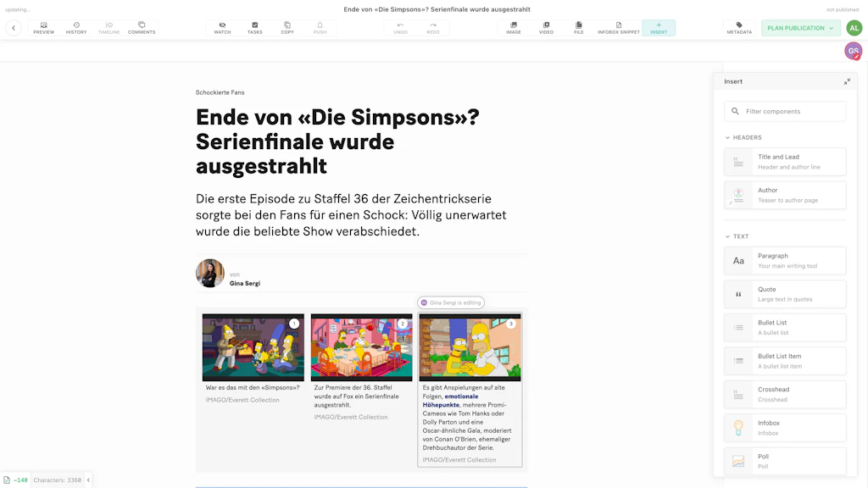The height and width of the screenshot is (488, 868).
Task: Open the Plan Publication dropdown
Action: 800,28
